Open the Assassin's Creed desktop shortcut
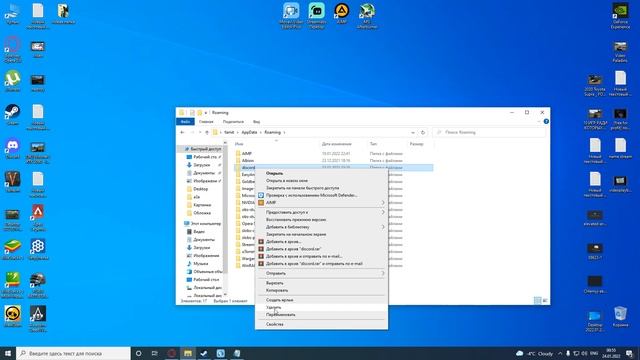This screenshot has width=640, height=360. pos(38,318)
